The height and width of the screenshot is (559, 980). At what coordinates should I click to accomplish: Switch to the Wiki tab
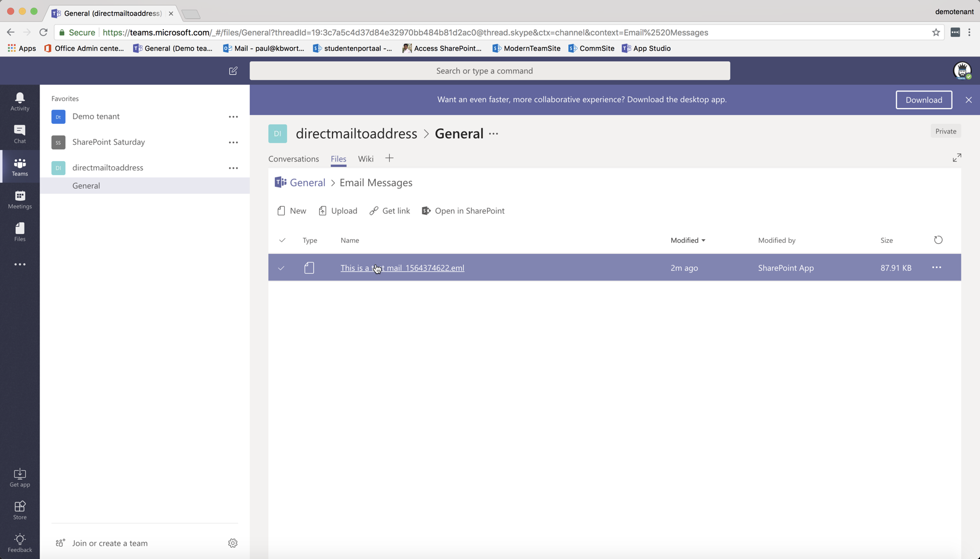click(x=366, y=159)
